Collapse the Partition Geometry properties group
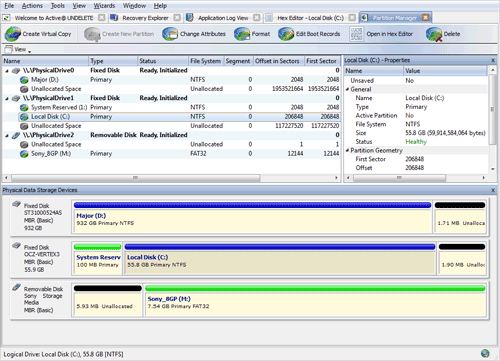This screenshot has height=361, width=500. [347, 150]
